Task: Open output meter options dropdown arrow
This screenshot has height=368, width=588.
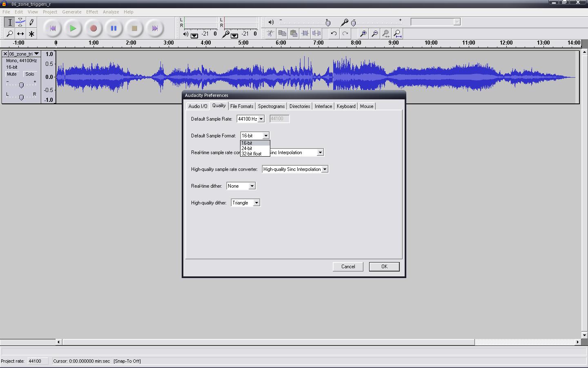Action: point(194,36)
